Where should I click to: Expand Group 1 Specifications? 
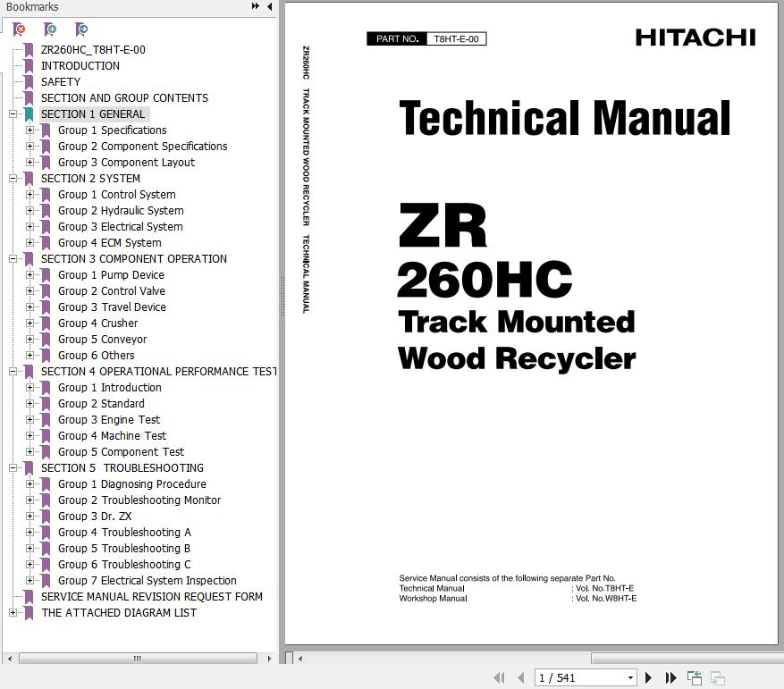point(30,130)
